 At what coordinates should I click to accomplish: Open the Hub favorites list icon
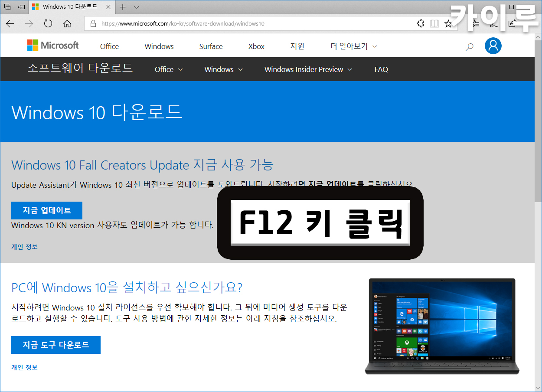coord(475,24)
